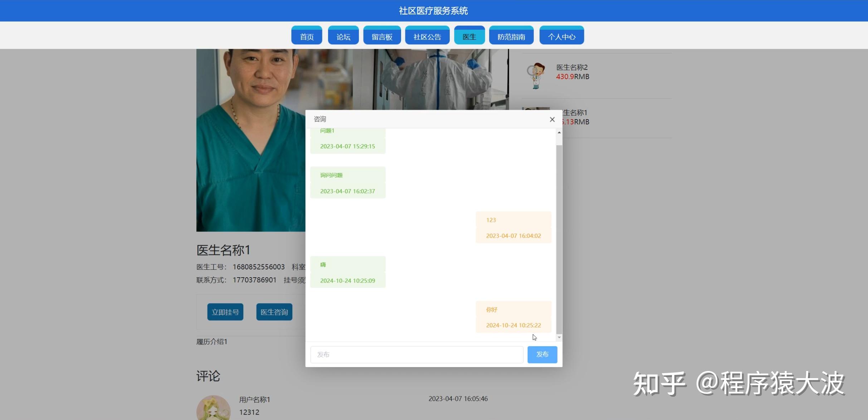Open the 医生名称2 doctor link
868x420 pixels.
click(572, 67)
